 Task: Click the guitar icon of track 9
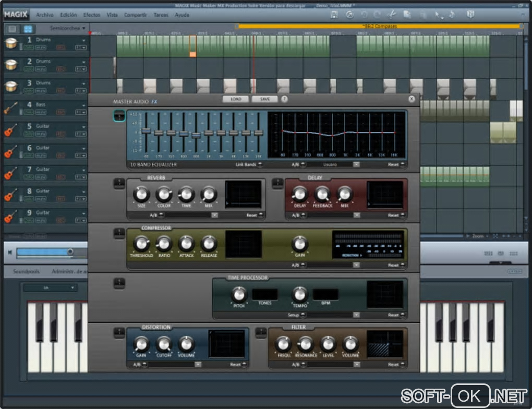pos(11,216)
